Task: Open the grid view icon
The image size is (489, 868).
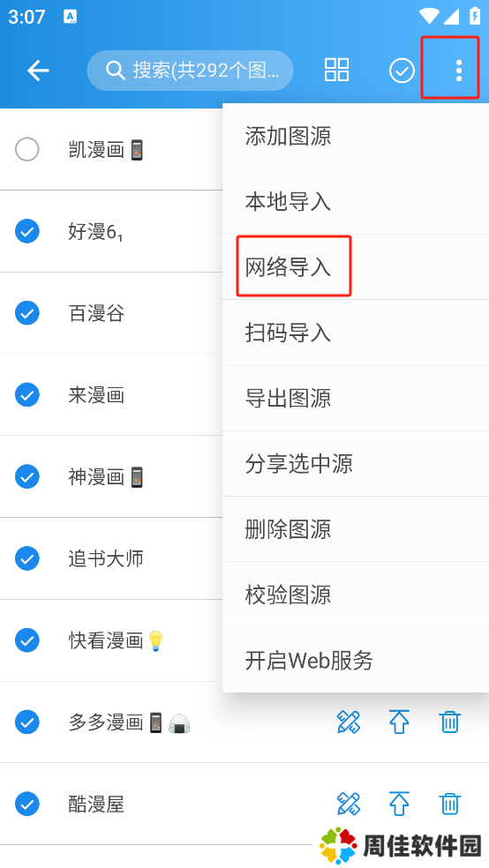Action: pyautogui.click(x=336, y=71)
